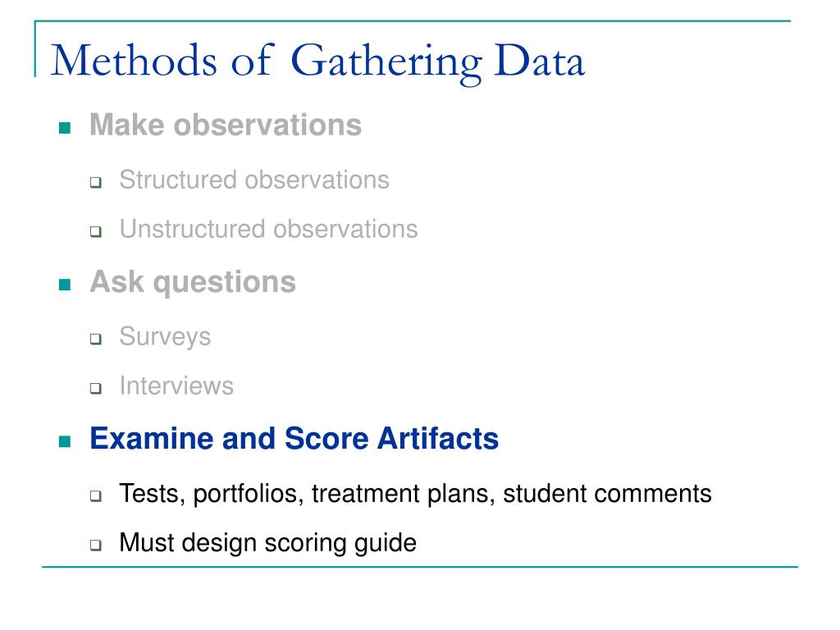
Task: Click the teal horizontal line at slide bottom
Action: point(419,566)
